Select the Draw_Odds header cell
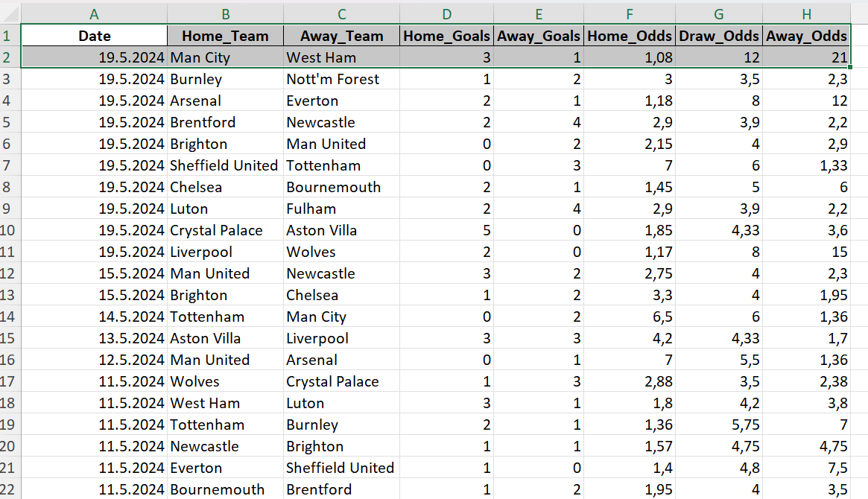This screenshot has height=499, width=868. pos(719,36)
